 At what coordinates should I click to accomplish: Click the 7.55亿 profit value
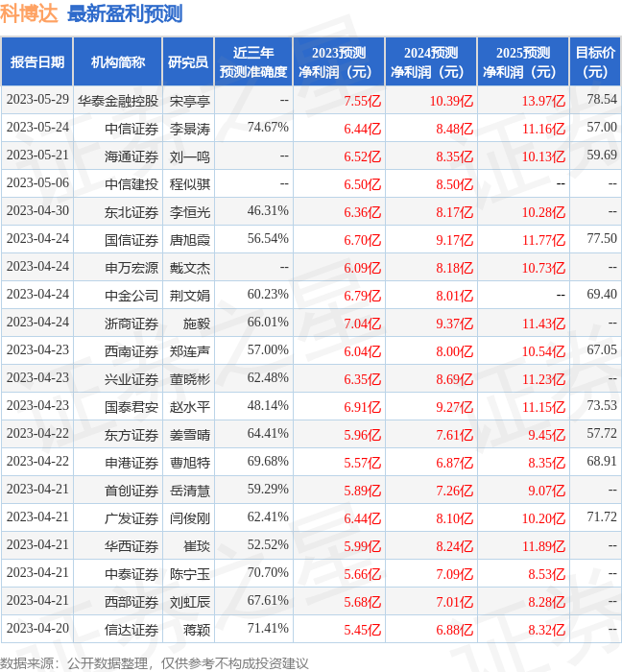coord(363,101)
